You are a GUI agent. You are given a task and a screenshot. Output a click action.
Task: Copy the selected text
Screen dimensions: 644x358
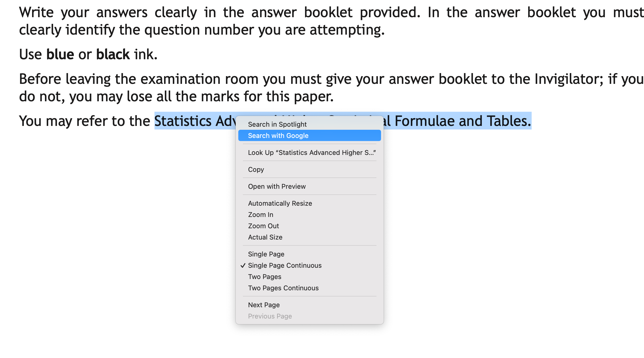coord(256,170)
